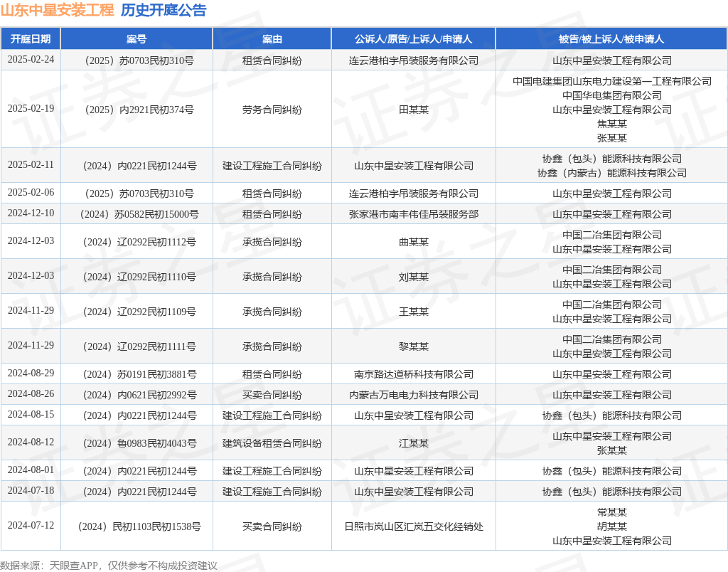Screen dimensions: 728x572
Task: Click the 案由 column header
Action: (272, 39)
